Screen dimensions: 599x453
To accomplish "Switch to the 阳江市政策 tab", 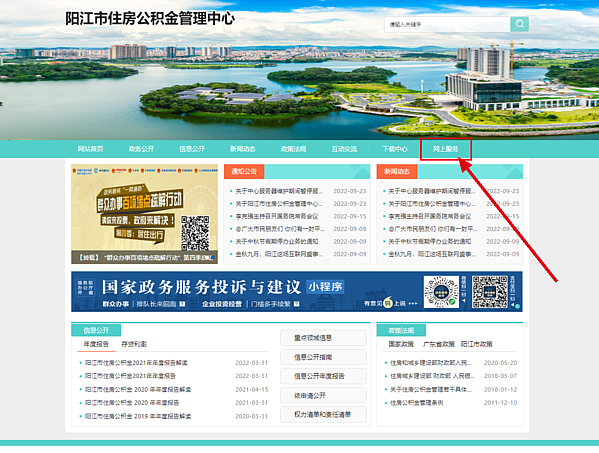I will (476, 344).
